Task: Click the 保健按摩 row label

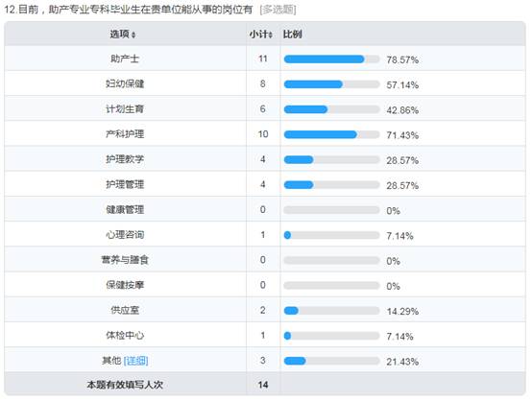Action: (x=125, y=285)
